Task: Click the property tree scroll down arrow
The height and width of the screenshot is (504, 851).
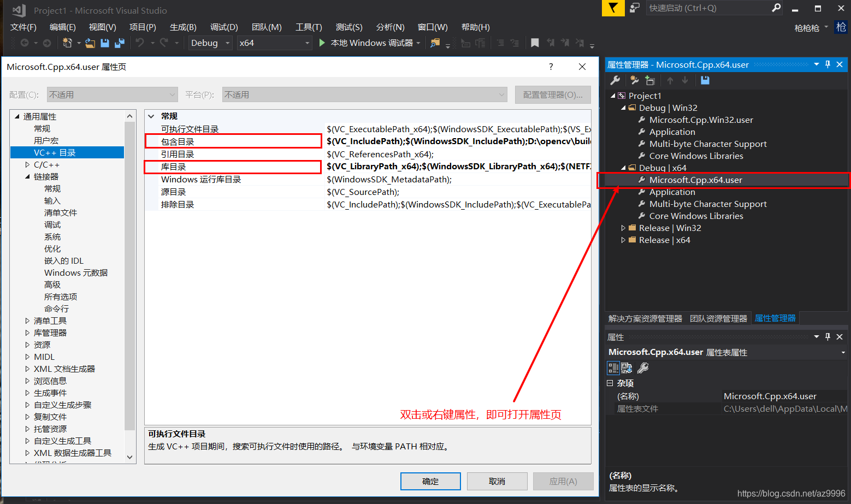Action: pyautogui.click(x=129, y=457)
